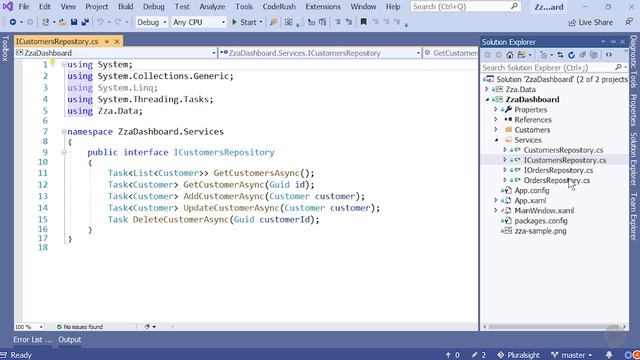Switch to the Error List tab
640x360 pixels.
coord(33,340)
